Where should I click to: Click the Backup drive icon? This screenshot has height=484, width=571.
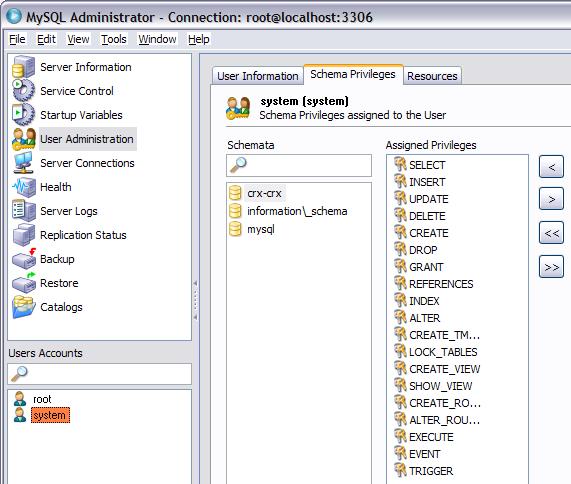tap(24, 259)
